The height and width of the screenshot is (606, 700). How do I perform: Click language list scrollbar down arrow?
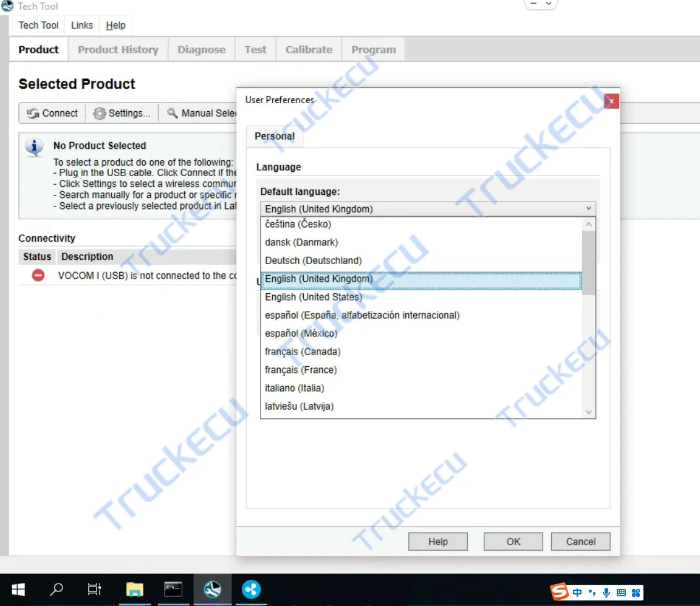(x=588, y=412)
